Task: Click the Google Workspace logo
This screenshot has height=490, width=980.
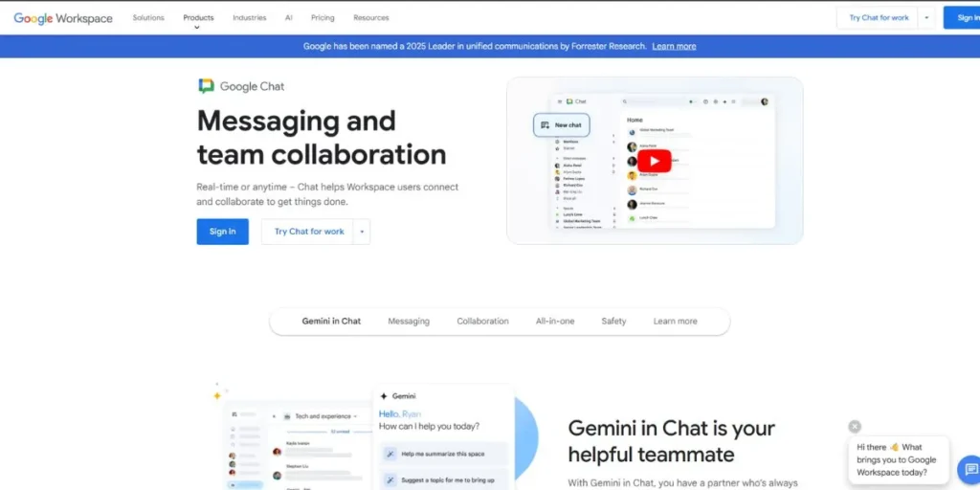Action: click(x=63, y=18)
